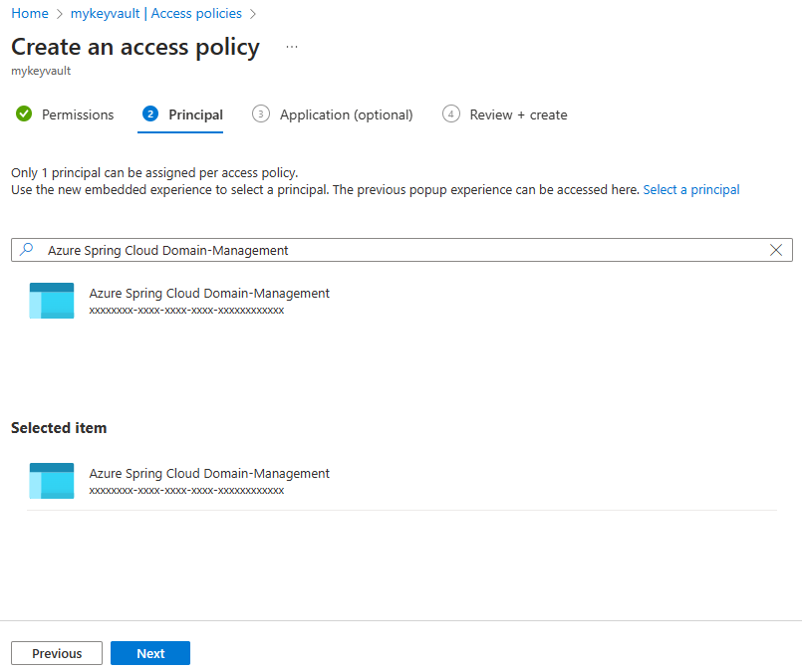The image size is (802, 672).
Task: Click the green checkmark on the Permissions step
Action: [x=24, y=114]
